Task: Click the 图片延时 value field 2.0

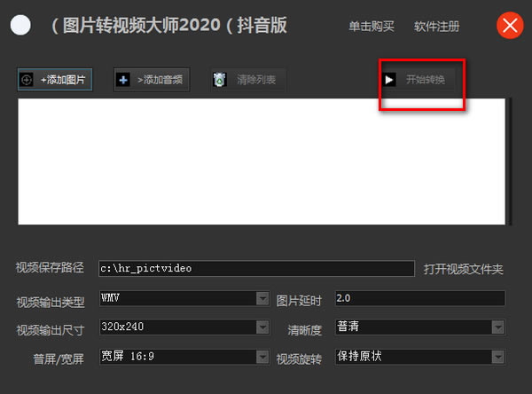Action: 420,298
